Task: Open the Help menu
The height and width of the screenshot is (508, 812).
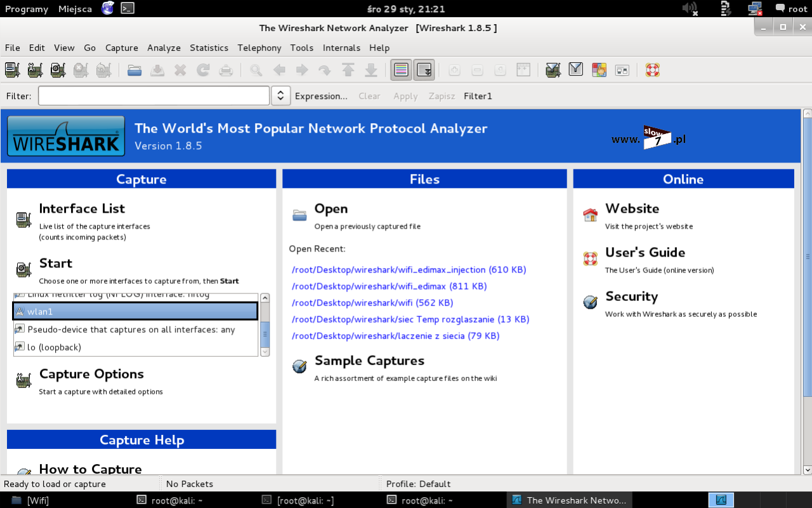Action: point(379,48)
